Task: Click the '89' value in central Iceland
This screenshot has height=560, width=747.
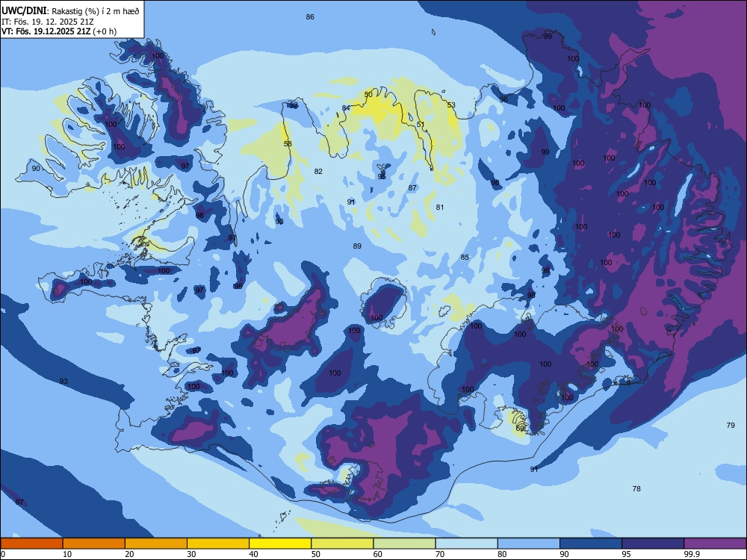Action: pos(357,246)
